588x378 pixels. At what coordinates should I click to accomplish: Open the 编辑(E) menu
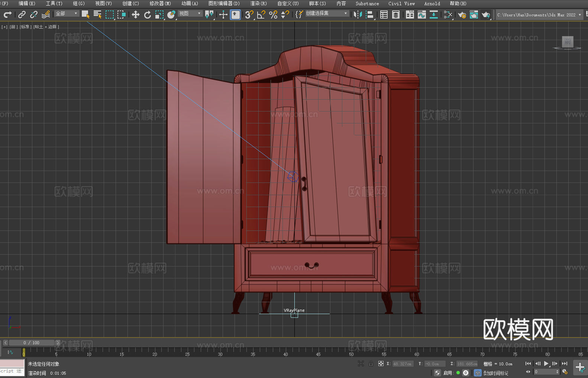click(27, 3)
